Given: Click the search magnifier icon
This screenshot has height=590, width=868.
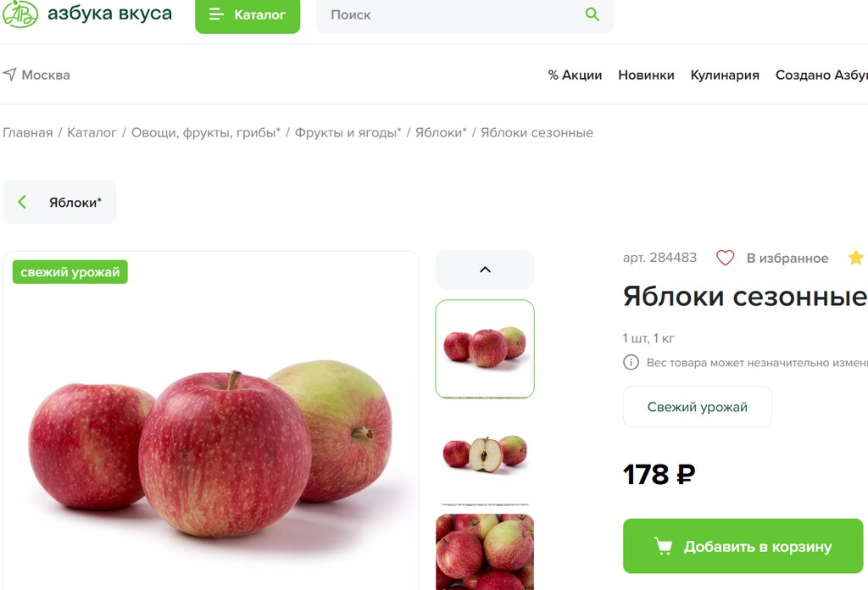Looking at the screenshot, I should tap(592, 14).
